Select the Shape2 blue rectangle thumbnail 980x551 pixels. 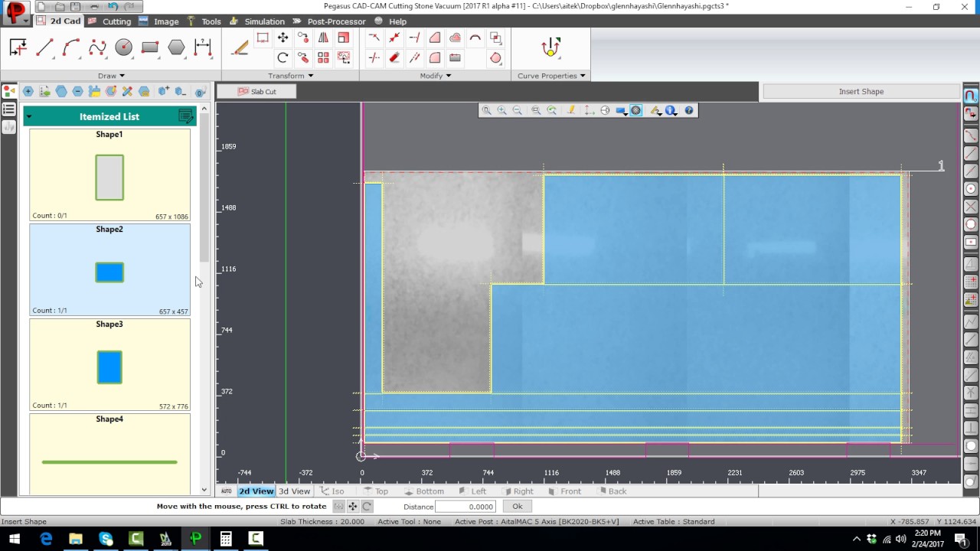click(109, 269)
